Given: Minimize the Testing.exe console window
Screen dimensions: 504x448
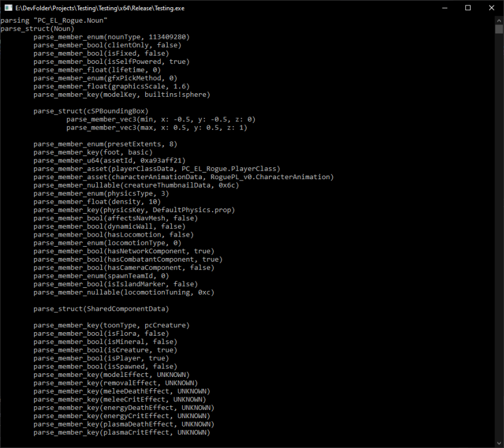Looking at the screenshot, I should tap(440, 8).
